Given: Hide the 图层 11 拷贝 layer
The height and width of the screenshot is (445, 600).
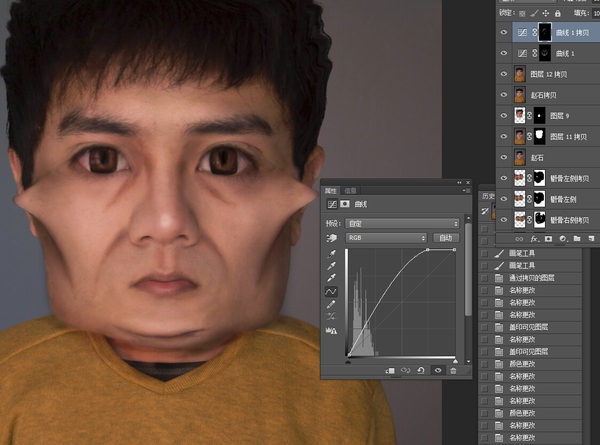Looking at the screenshot, I should tap(504, 136).
